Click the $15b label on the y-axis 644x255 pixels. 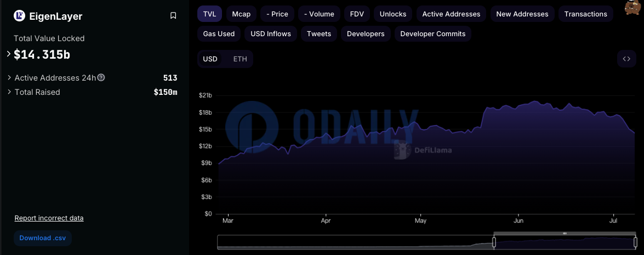(x=206, y=129)
